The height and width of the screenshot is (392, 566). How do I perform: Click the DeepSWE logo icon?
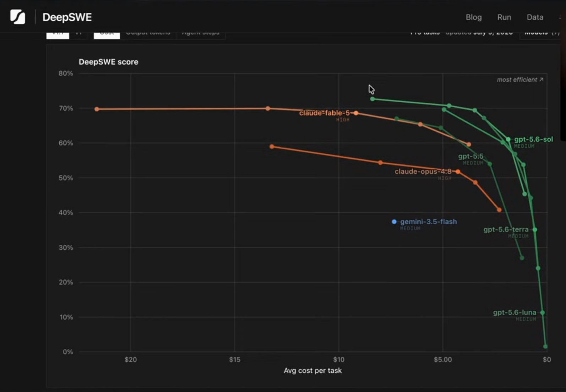point(18,17)
